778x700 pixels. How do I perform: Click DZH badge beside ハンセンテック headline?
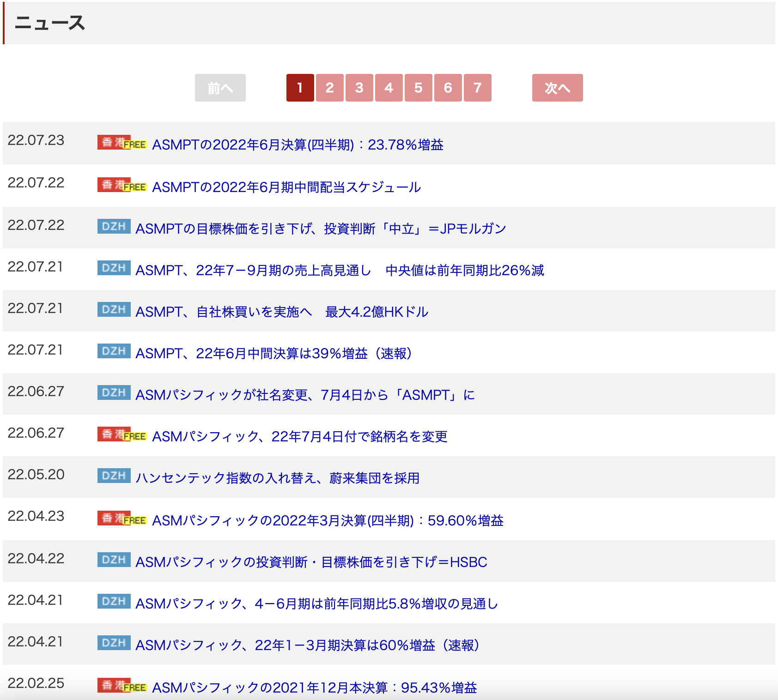point(114,476)
